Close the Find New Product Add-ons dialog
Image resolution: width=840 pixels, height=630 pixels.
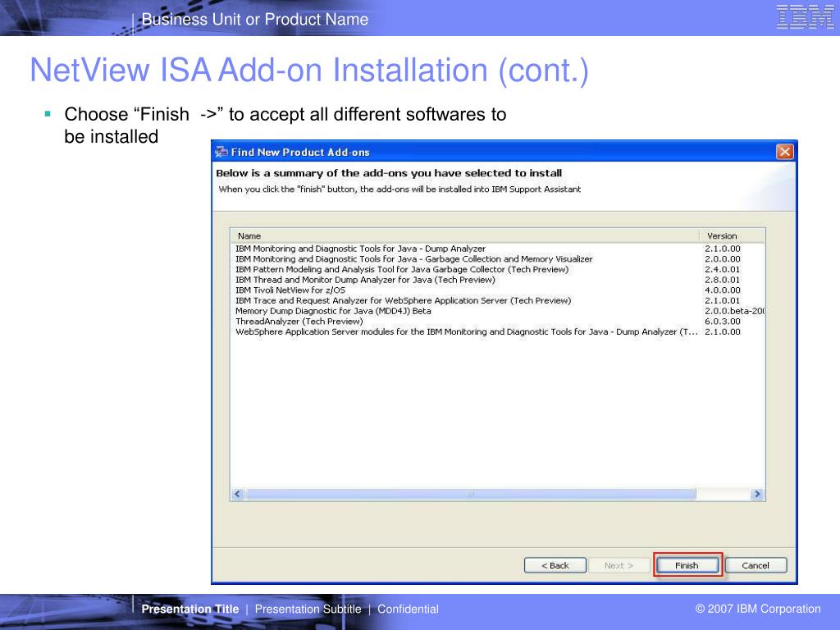point(784,152)
